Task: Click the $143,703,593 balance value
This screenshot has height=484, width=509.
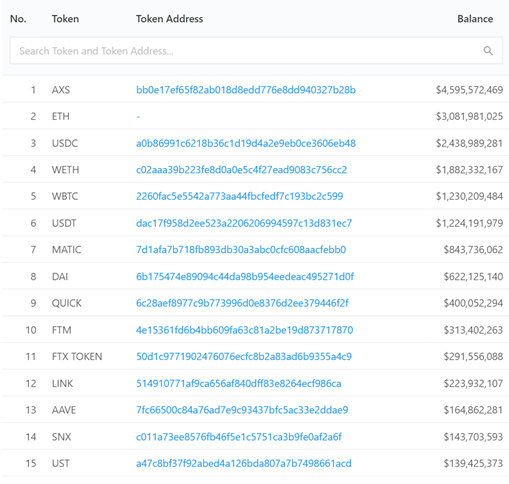Action: click(x=473, y=437)
